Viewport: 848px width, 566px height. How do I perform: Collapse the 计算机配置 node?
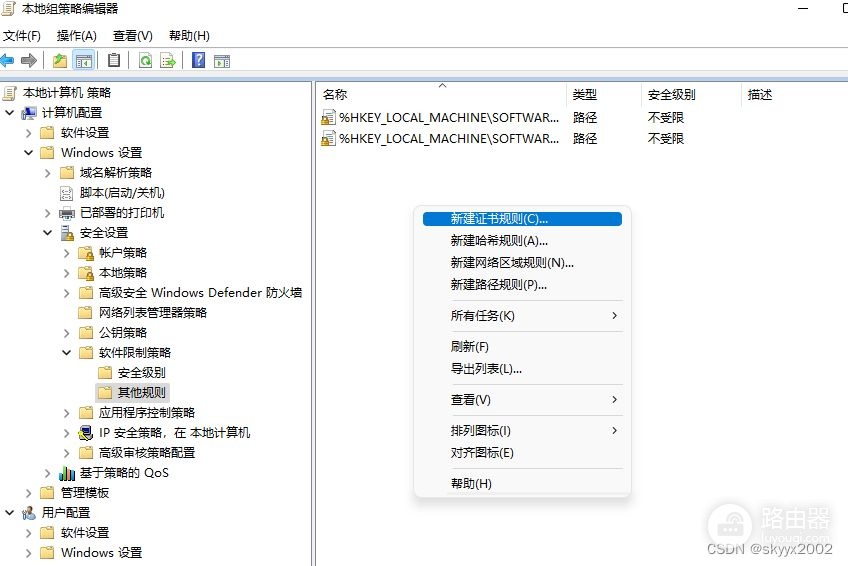coord(10,112)
